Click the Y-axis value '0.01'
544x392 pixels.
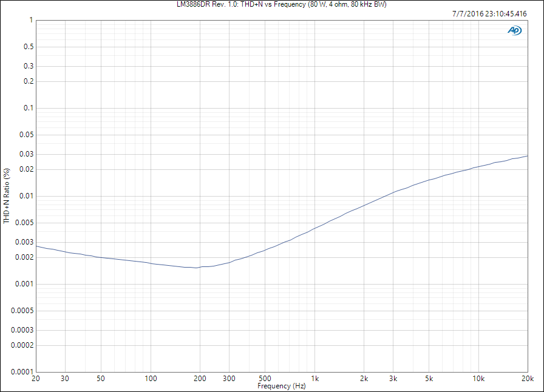(x=27, y=196)
